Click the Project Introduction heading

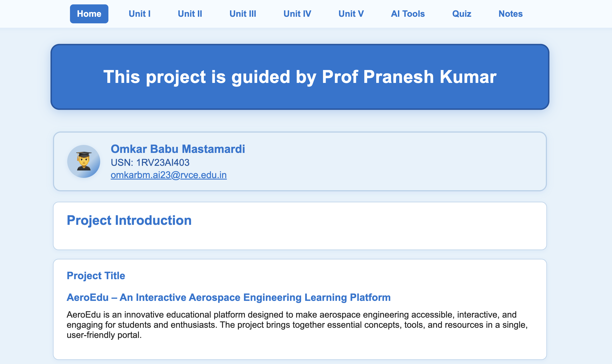(129, 220)
